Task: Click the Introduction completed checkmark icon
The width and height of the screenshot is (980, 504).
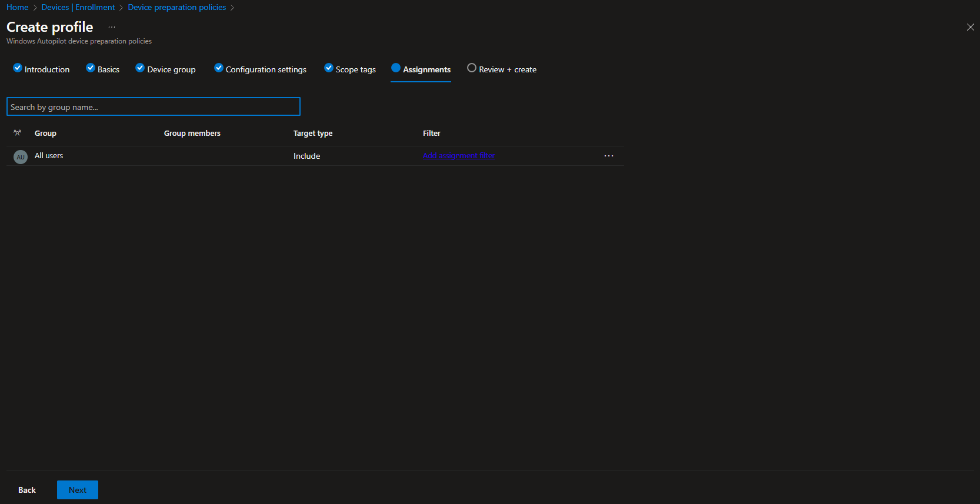Action: [18, 68]
